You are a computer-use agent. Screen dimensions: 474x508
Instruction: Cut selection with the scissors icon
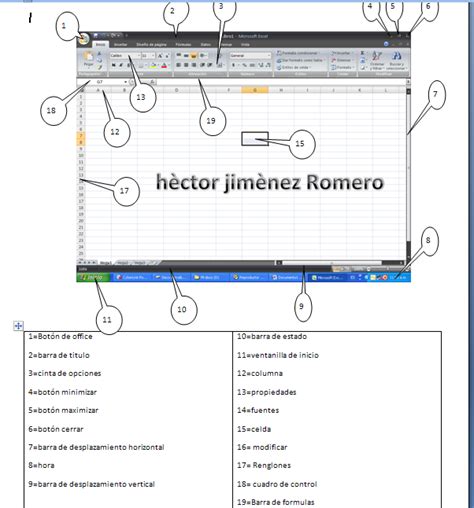click(x=99, y=53)
